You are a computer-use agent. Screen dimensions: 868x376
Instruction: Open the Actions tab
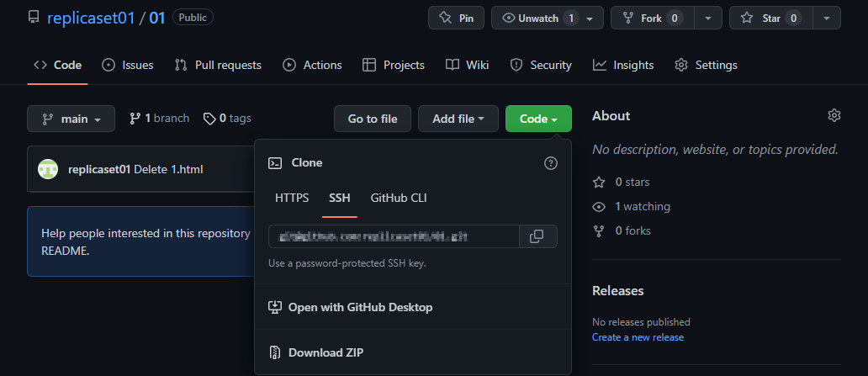[x=312, y=65]
